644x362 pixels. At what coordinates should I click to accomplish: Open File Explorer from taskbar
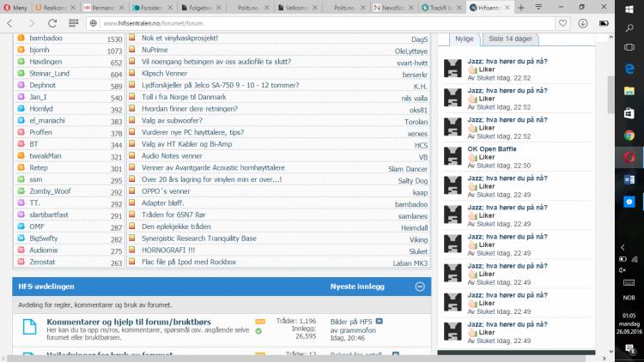[629, 91]
